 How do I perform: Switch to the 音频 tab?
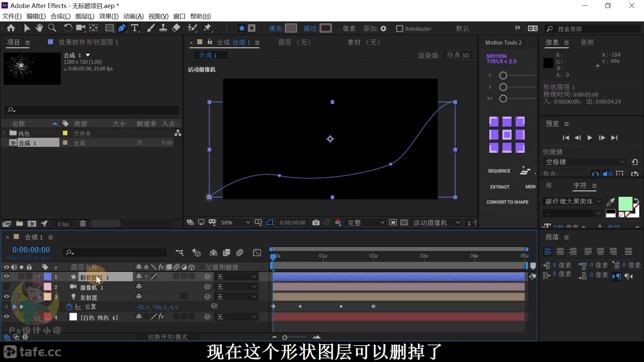tap(587, 42)
